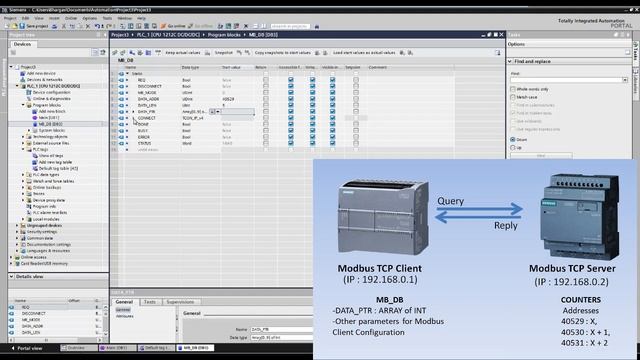
Task: Collapse the Find and replace section
Action: point(510,61)
